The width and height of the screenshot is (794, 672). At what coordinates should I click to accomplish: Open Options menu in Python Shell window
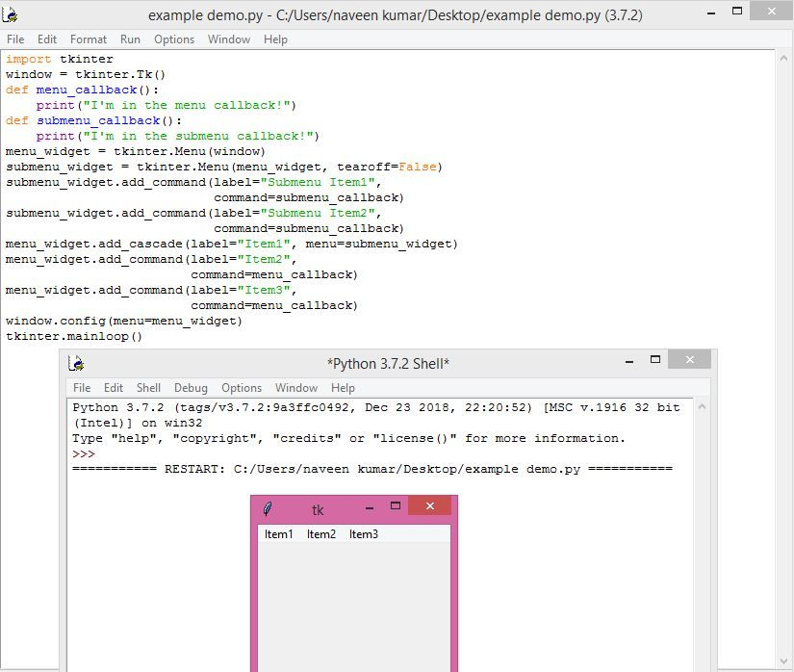pos(242,388)
